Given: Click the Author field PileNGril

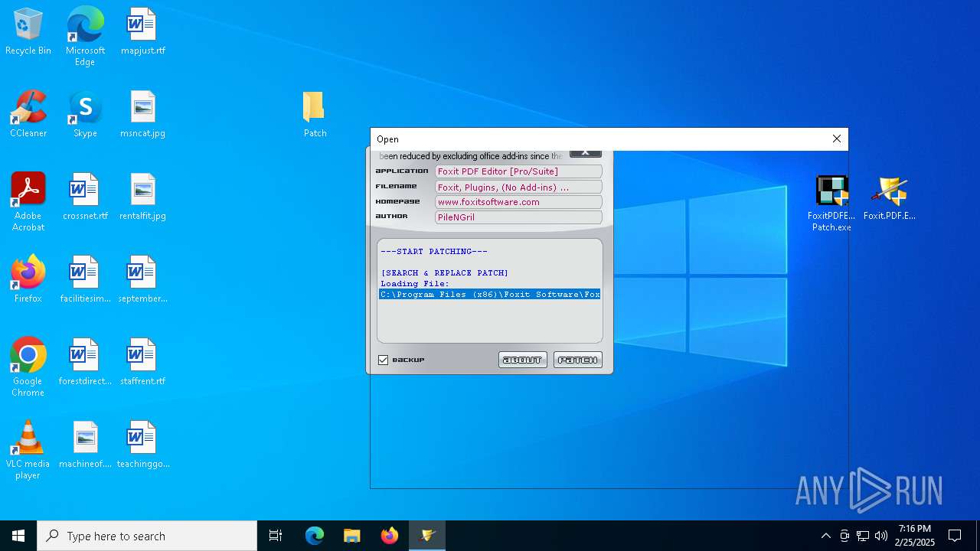Looking at the screenshot, I should [x=518, y=217].
